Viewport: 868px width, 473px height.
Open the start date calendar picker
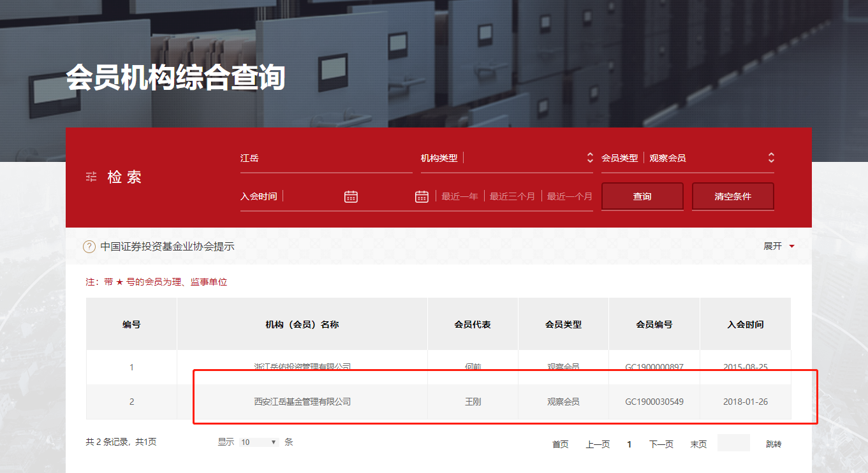351,196
